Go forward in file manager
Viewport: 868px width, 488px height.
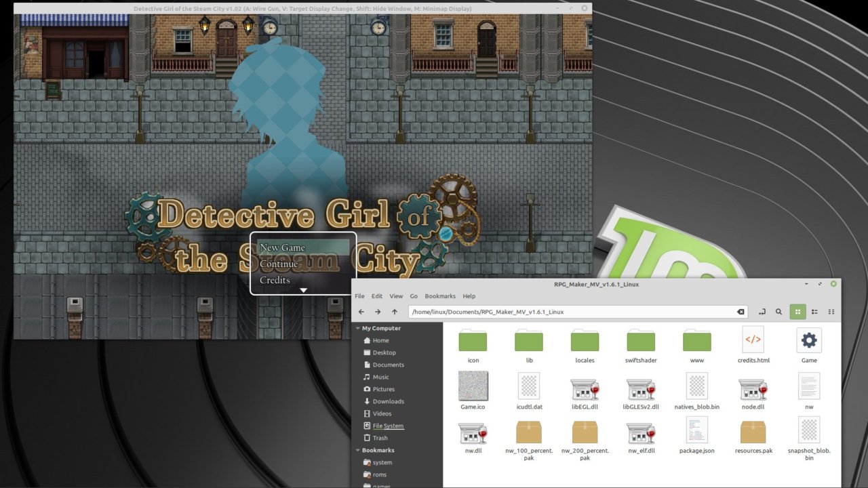tap(378, 312)
